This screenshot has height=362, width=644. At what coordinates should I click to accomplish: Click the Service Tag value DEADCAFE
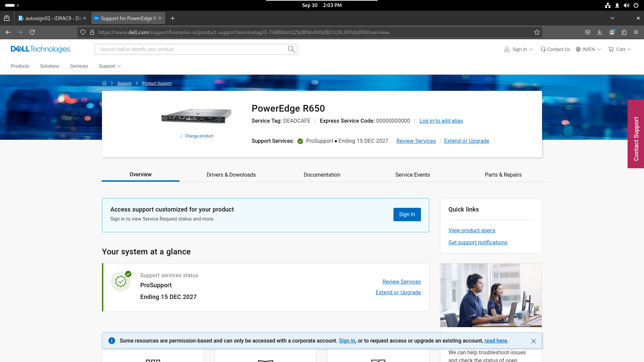pyautogui.click(x=297, y=121)
